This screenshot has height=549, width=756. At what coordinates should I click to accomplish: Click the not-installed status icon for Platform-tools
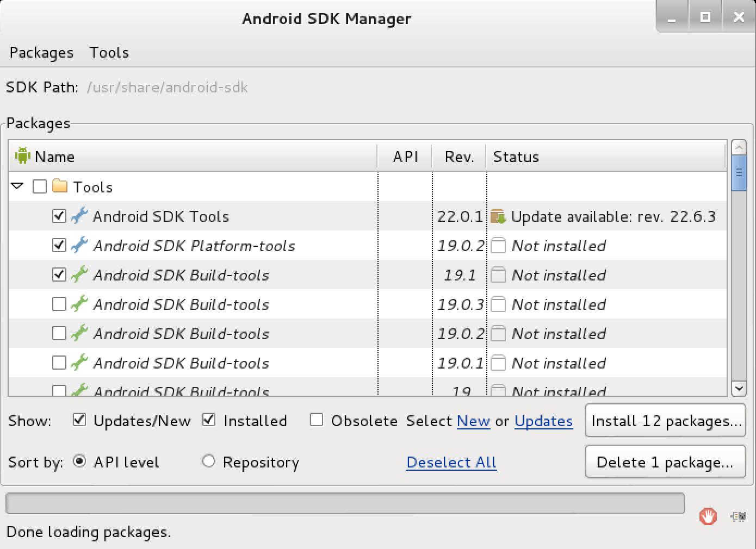[498, 246]
